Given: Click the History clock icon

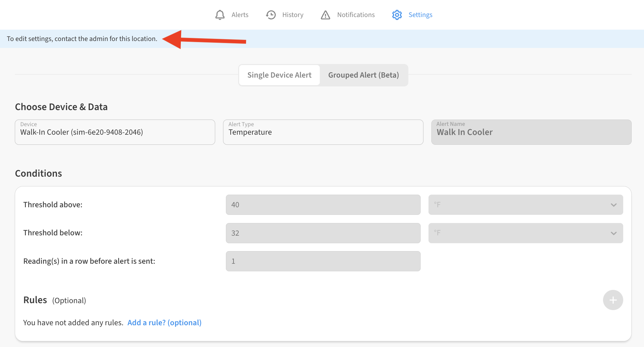Looking at the screenshot, I should (x=271, y=15).
